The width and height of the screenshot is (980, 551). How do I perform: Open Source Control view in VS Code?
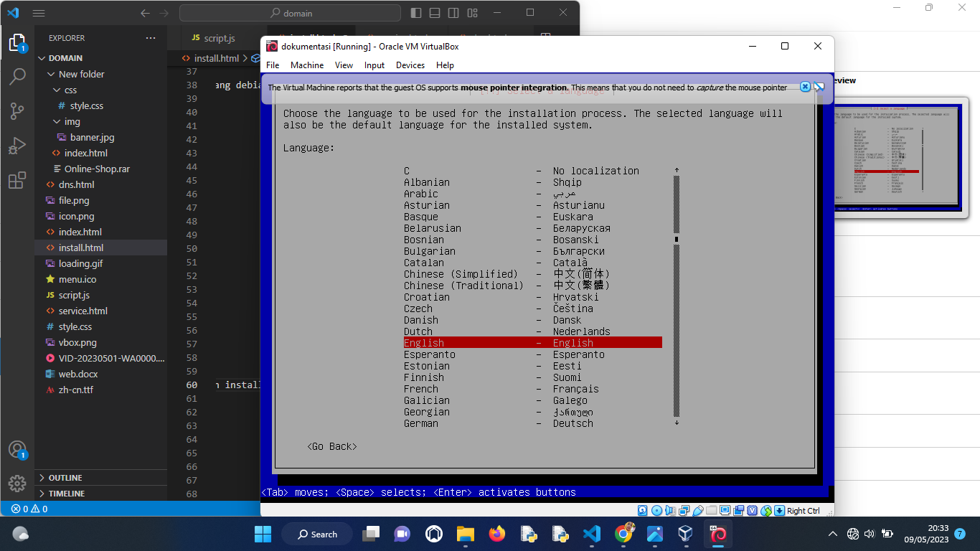pyautogui.click(x=17, y=110)
